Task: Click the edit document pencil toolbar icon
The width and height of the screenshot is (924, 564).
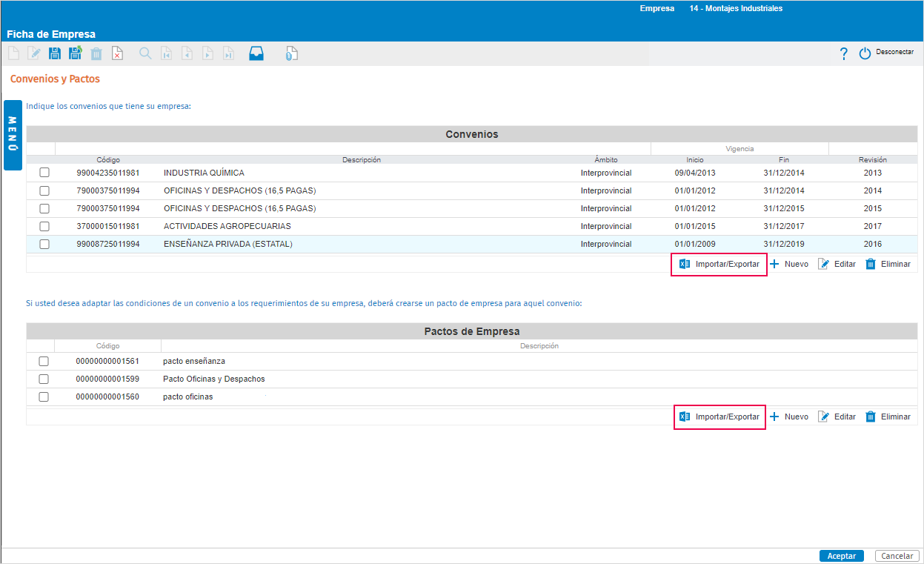Action: click(x=34, y=53)
